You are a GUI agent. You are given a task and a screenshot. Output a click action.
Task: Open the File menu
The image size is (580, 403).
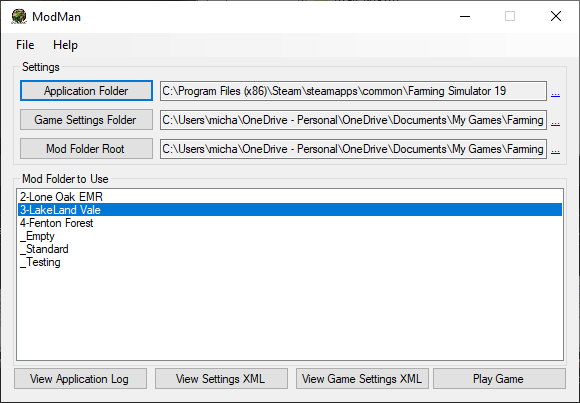pyautogui.click(x=25, y=45)
